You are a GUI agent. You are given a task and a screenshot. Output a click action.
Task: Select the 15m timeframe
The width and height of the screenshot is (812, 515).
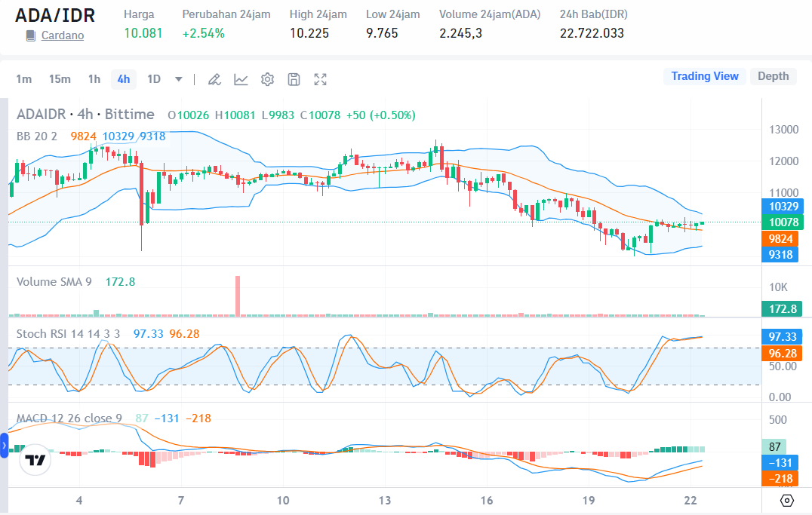click(x=60, y=79)
